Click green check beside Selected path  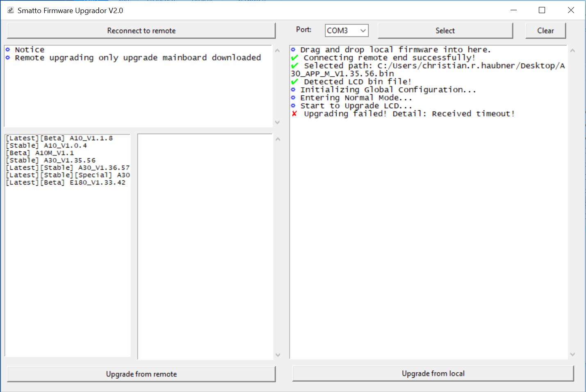pos(294,66)
